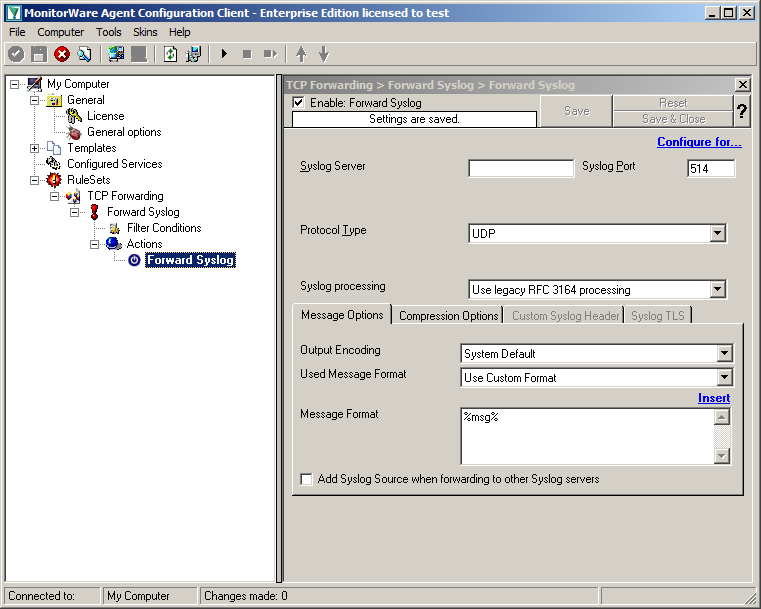Image resolution: width=761 pixels, height=609 pixels.
Task: Click the grey checkmark confirm toolbar icon
Action: (16, 54)
